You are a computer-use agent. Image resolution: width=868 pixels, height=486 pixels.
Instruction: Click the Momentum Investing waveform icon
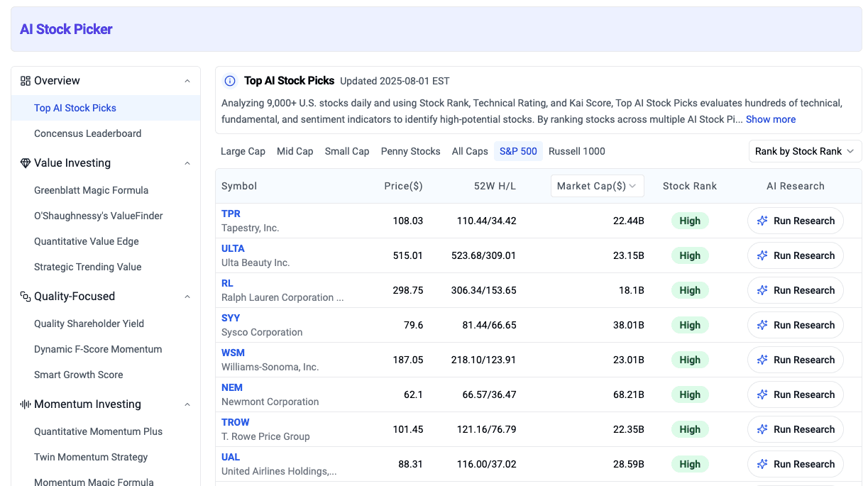point(26,404)
